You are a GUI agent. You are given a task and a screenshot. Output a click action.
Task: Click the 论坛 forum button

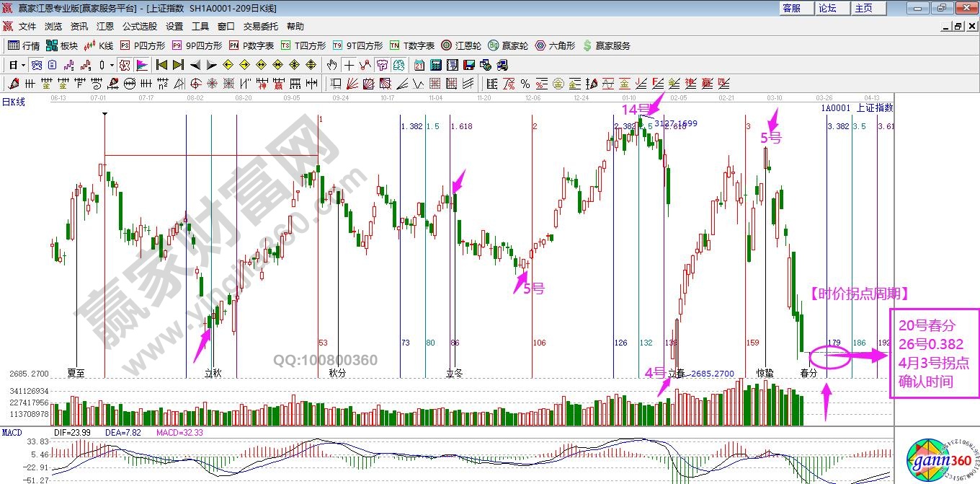tap(827, 8)
